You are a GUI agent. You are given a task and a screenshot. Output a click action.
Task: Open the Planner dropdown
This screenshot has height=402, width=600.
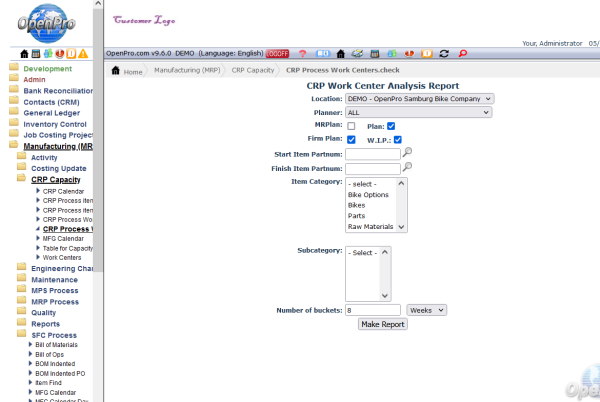pos(419,113)
